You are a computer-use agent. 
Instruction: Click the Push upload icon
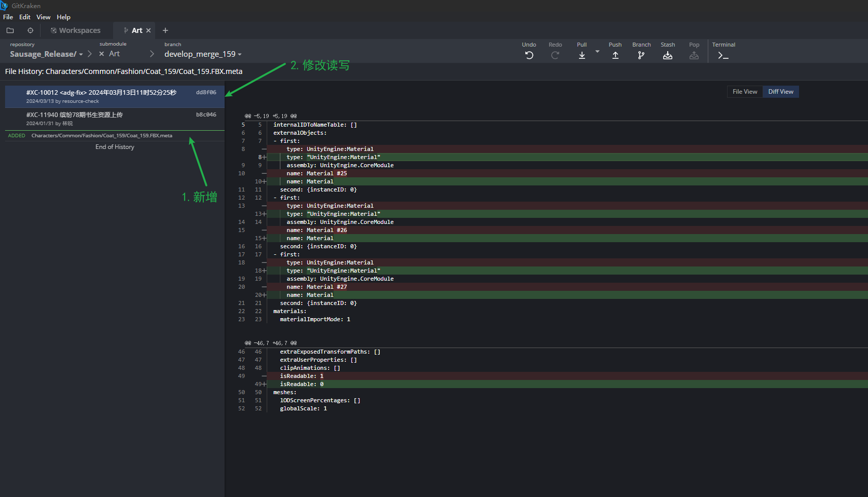[x=615, y=55]
